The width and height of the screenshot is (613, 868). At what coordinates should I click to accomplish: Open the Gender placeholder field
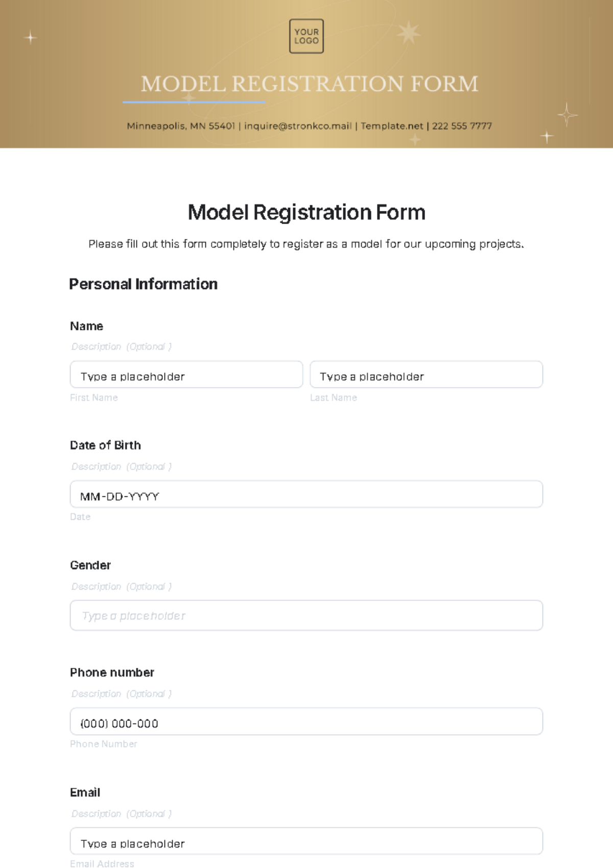pos(306,615)
